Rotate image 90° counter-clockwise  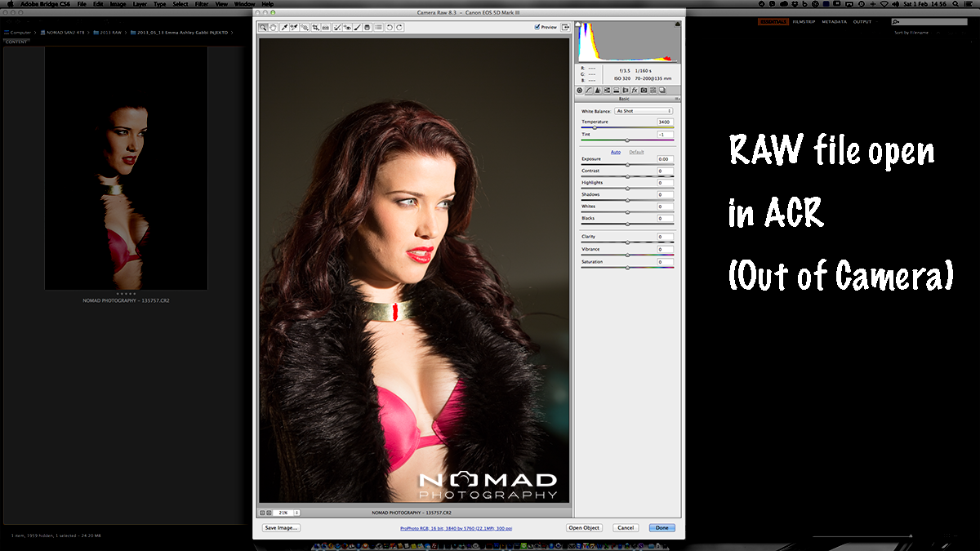tap(390, 27)
